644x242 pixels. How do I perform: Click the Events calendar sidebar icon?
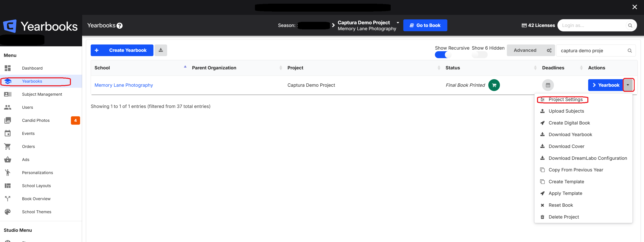coord(8,133)
